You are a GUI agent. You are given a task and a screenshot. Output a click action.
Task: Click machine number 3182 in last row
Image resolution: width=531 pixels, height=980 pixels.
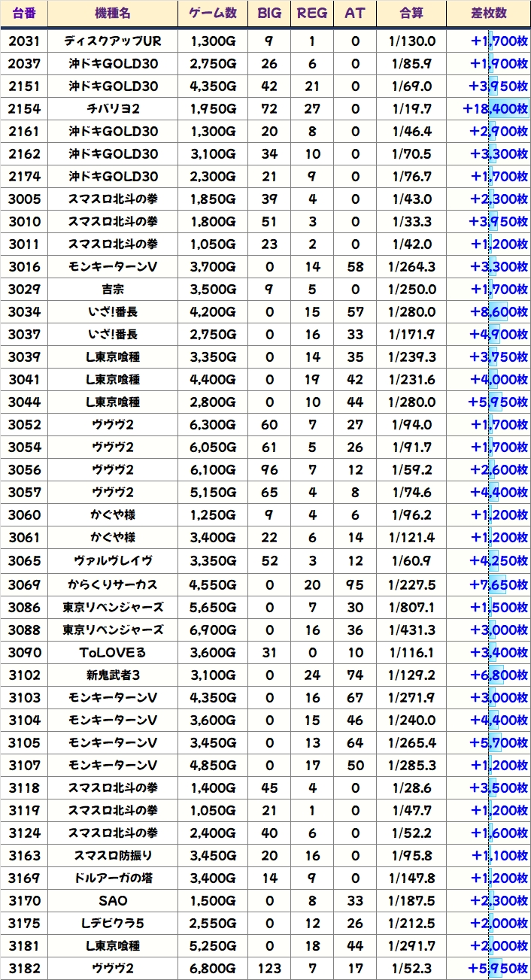pos(24,968)
